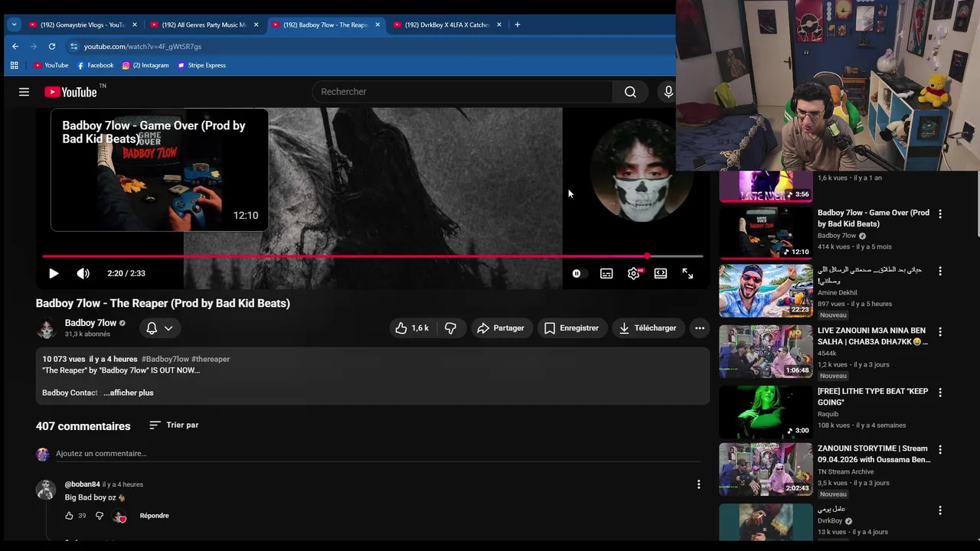Open options for ZANOUNI STORYTIME video

pos(940,450)
